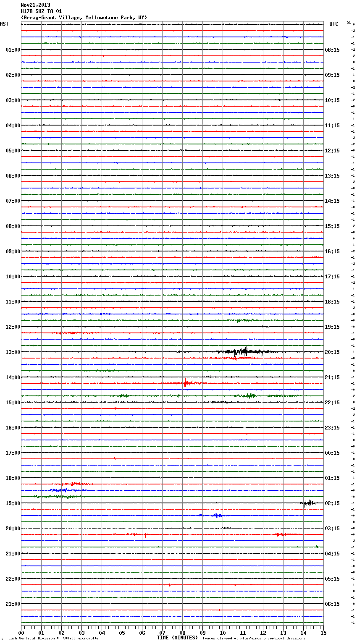The height and width of the screenshot is (644, 357).
Task: Click the 02:15 UTC time label
Action: coord(332,503)
